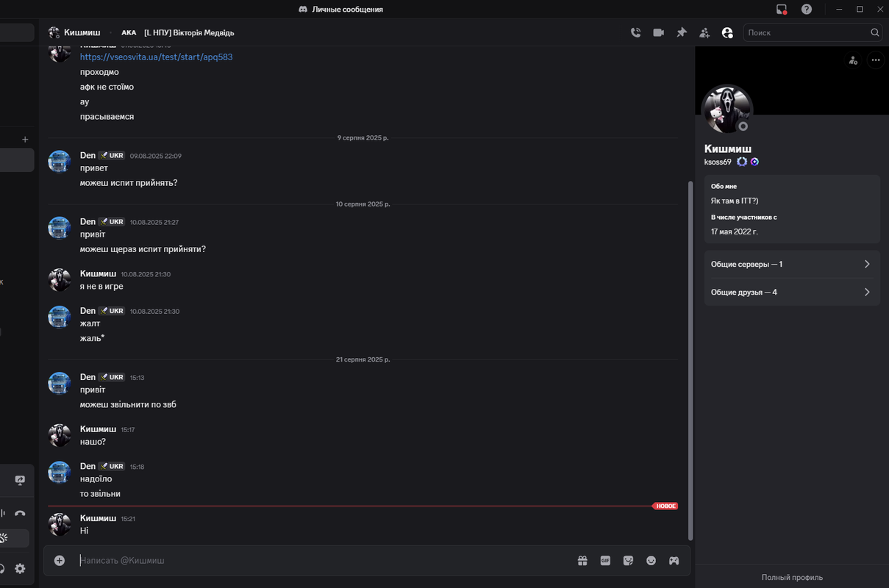Open the apps game controller icon

click(x=674, y=560)
